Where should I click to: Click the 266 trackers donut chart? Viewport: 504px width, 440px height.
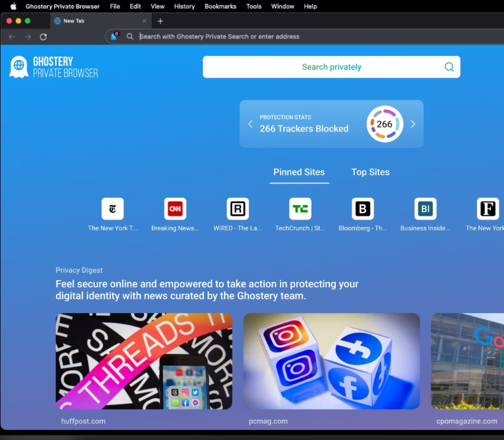coord(385,124)
